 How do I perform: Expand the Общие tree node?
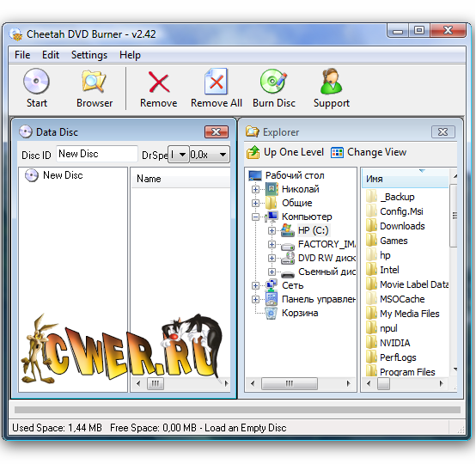coord(255,203)
